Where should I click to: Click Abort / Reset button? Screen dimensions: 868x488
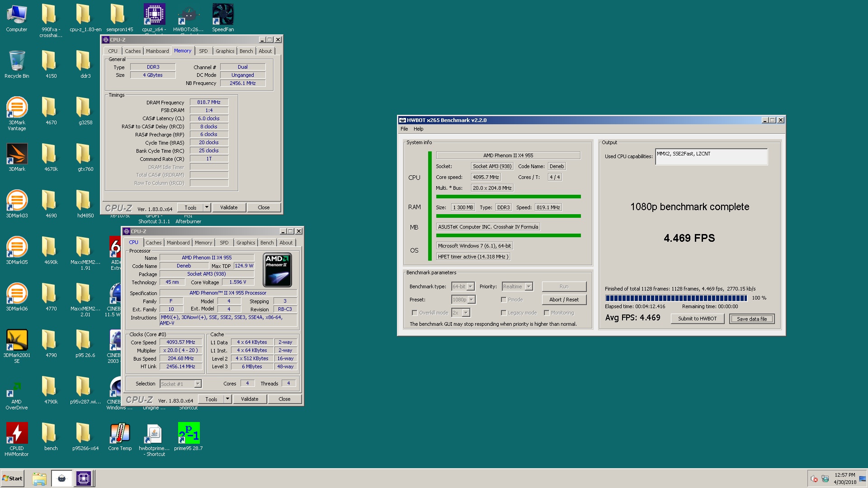(x=564, y=300)
